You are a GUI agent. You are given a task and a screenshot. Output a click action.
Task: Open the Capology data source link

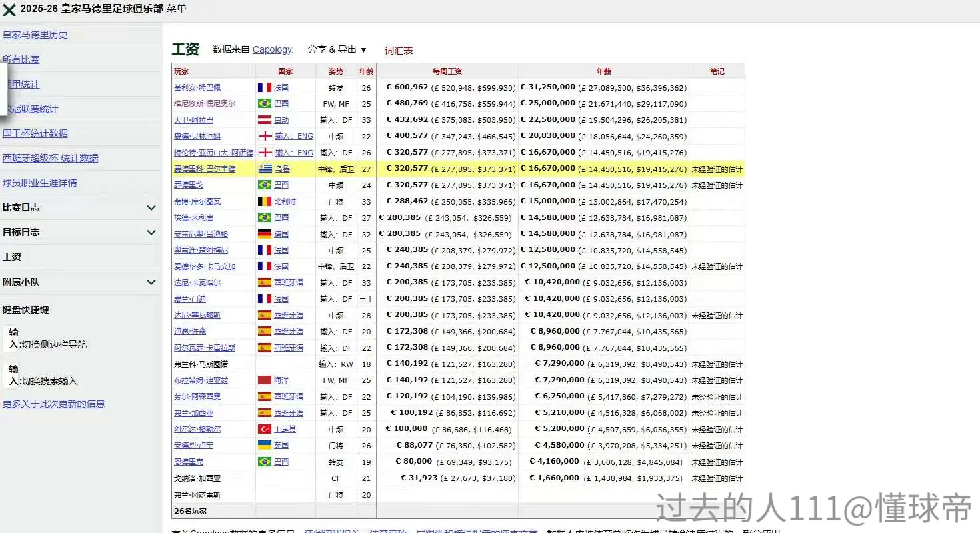pos(272,49)
